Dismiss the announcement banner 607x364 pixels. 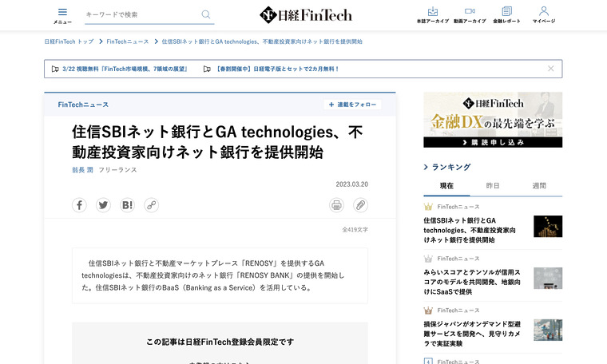(x=550, y=69)
